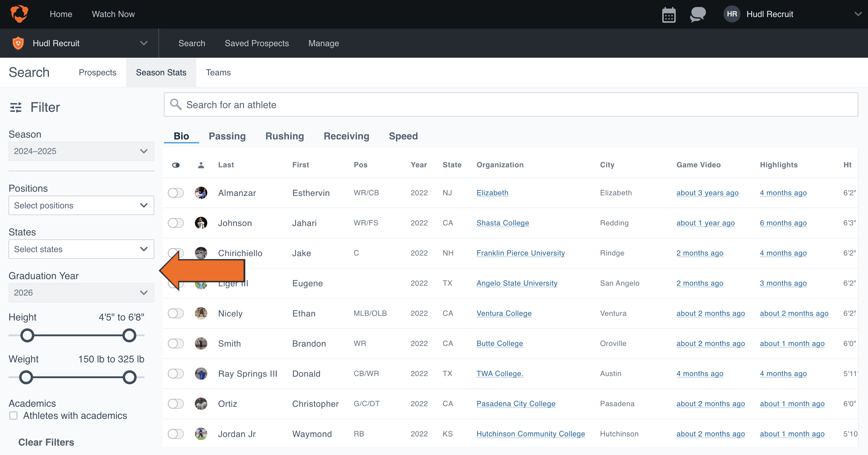The image size is (868, 455).
Task: Open Esthervin Almanzar's profile photo
Action: [201, 193]
